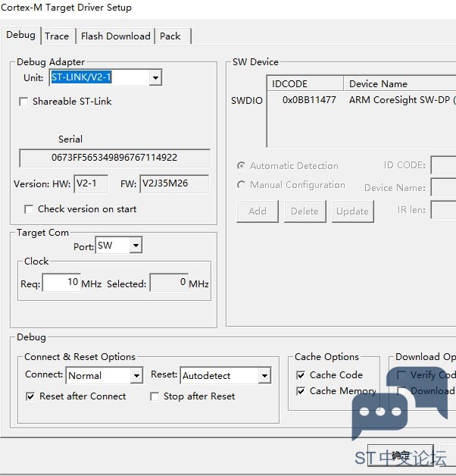Enable Shareable ST-Link checkbox
This screenshot has height=476, width=456.
23,102
